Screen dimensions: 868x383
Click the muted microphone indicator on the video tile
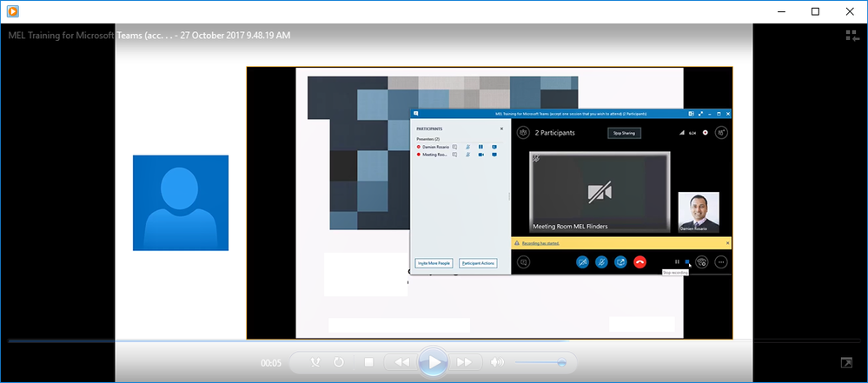tap(536, 158)
